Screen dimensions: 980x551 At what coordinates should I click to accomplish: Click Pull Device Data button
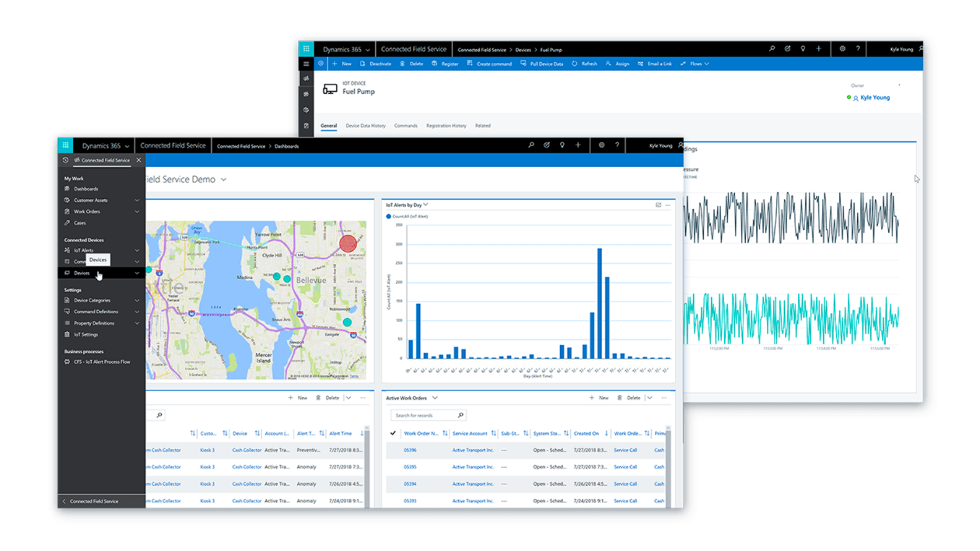pos(542,63)
